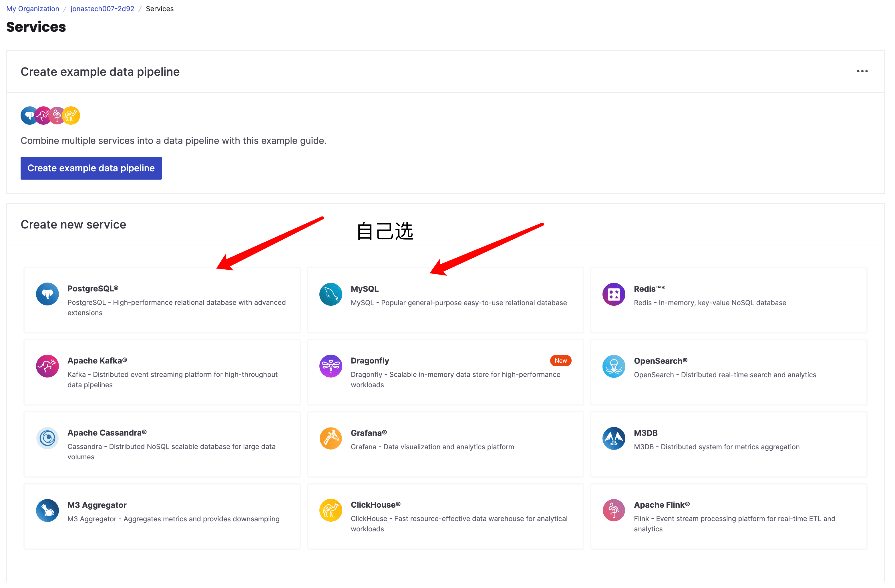Select the MySQL service title
895x588 pixels.
pyautogui.click(x=364, y=289)
